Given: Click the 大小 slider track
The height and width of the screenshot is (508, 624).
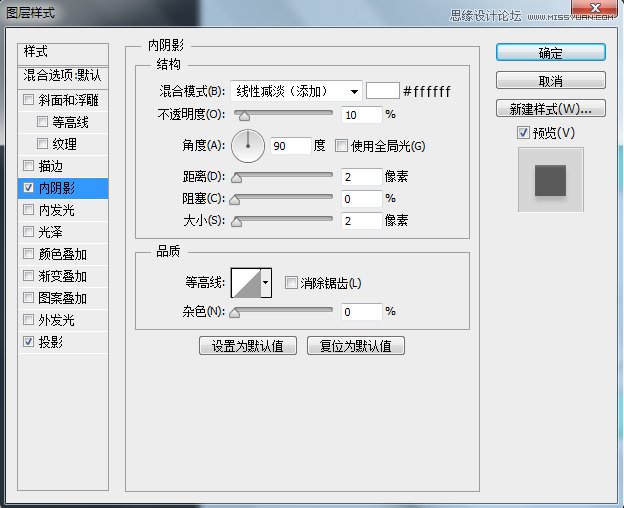Looking at the screenshot, I should [283, 218].
